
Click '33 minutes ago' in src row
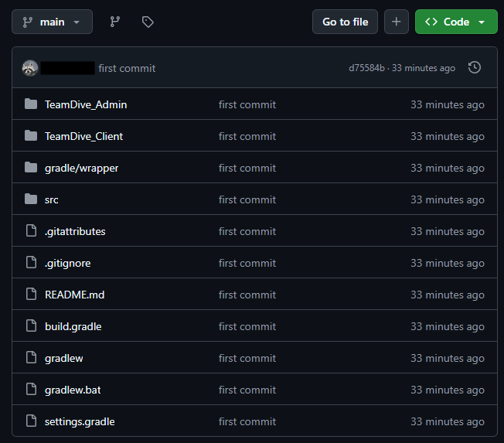448,200
